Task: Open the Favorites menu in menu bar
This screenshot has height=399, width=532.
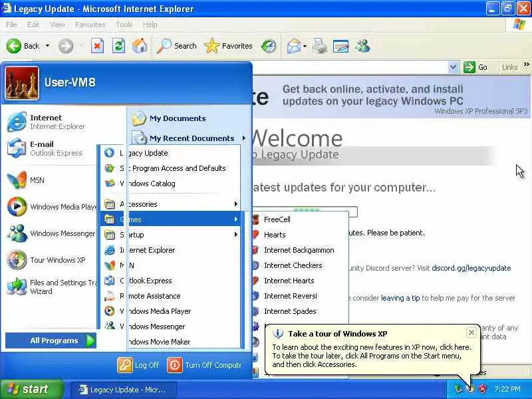Action: [90, 25]
